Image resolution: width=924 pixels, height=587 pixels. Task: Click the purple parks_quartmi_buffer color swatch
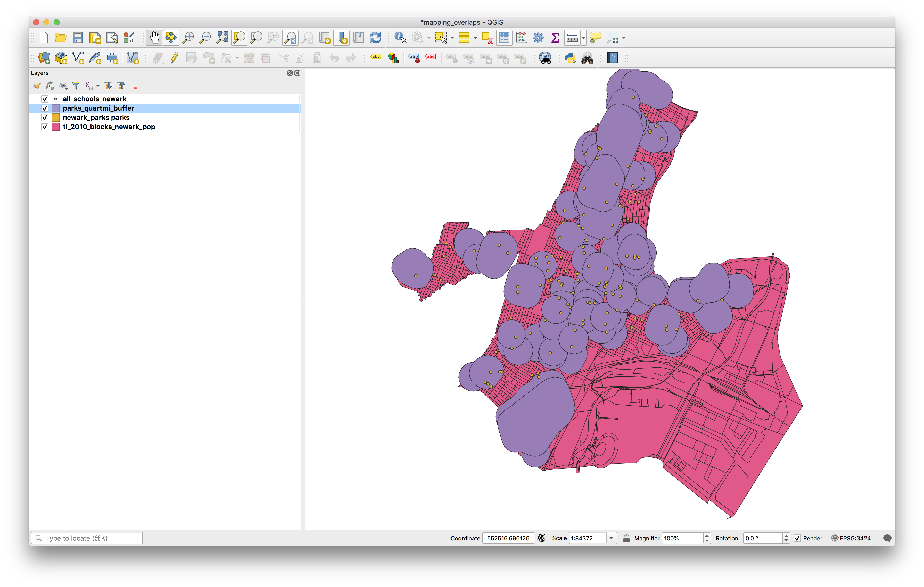56,108
